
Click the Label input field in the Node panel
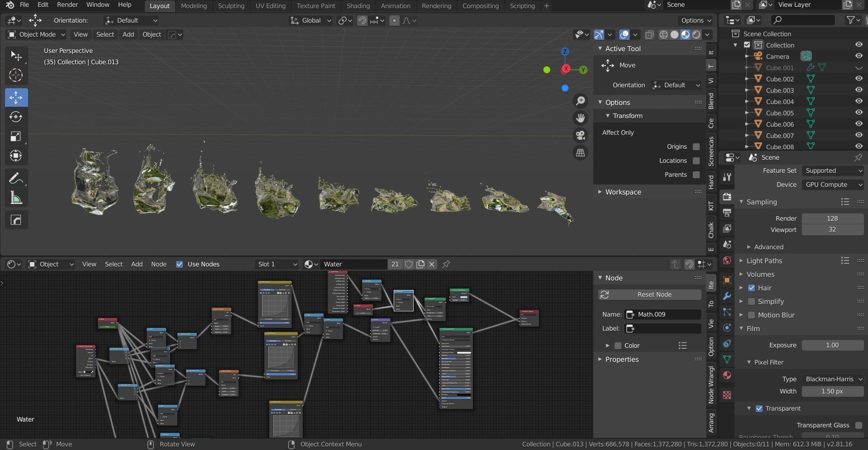pos(662,328)
